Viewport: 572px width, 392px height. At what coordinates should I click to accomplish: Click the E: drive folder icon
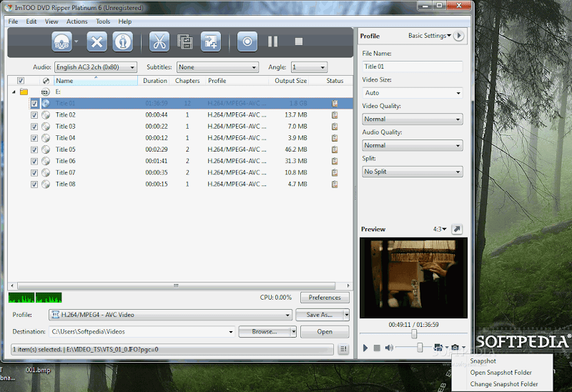(24, 92)
